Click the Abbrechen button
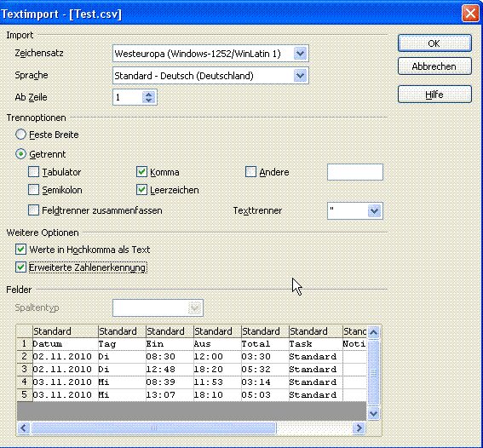Viewport: 483px width, 448px height. pyautogui.click(x=434, y=66)
